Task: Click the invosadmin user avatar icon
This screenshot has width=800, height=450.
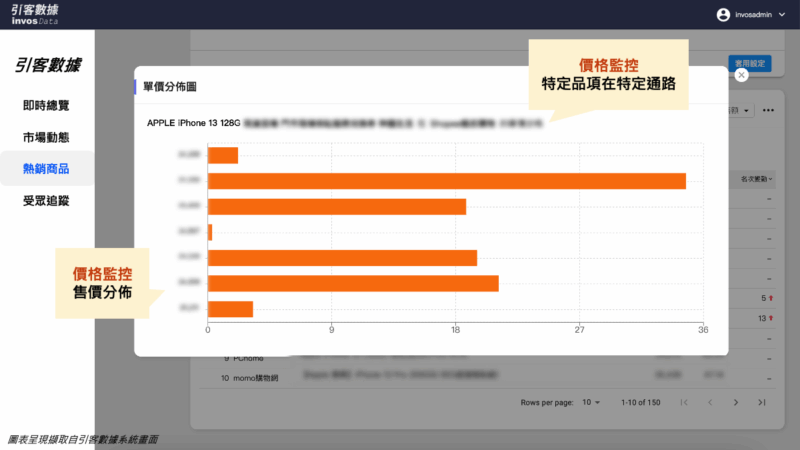Action: pos(724,15)
